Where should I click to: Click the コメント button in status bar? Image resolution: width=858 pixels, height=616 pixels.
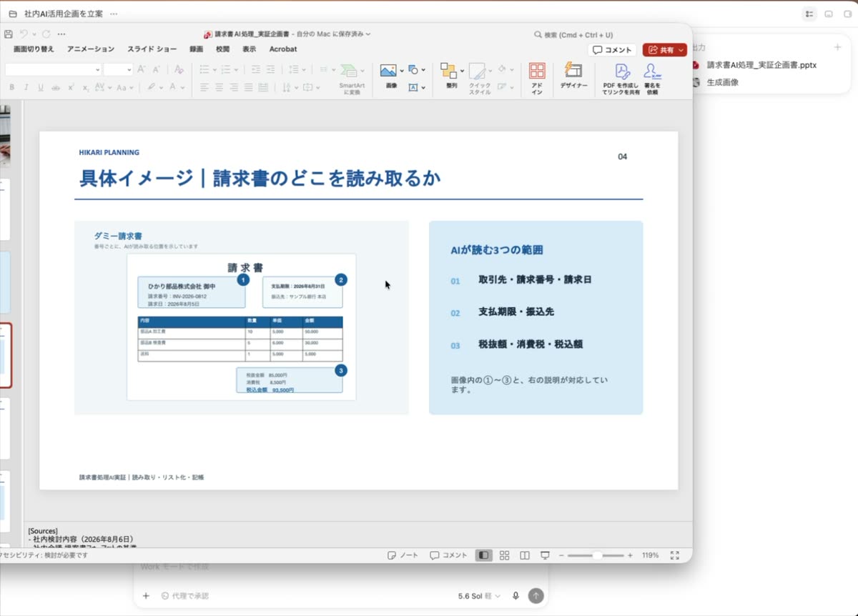tap(448, 555)
